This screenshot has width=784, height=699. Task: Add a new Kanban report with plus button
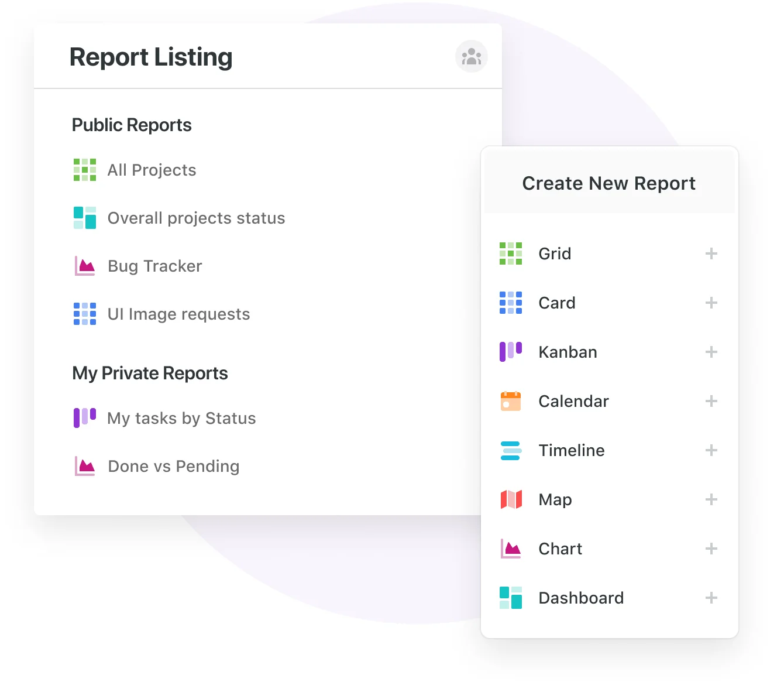(711, 352)
